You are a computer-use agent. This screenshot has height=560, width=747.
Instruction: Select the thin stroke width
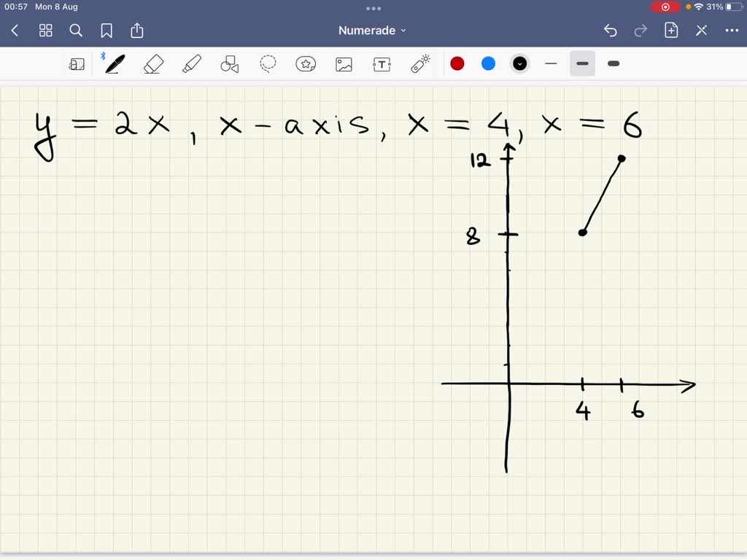pos(551,63)
